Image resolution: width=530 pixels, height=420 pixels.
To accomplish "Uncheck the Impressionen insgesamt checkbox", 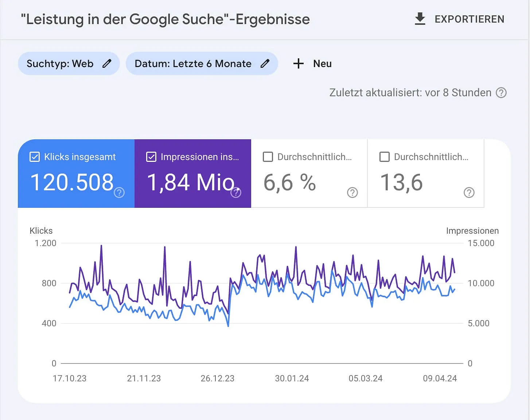I will click(x=151, y=157).
